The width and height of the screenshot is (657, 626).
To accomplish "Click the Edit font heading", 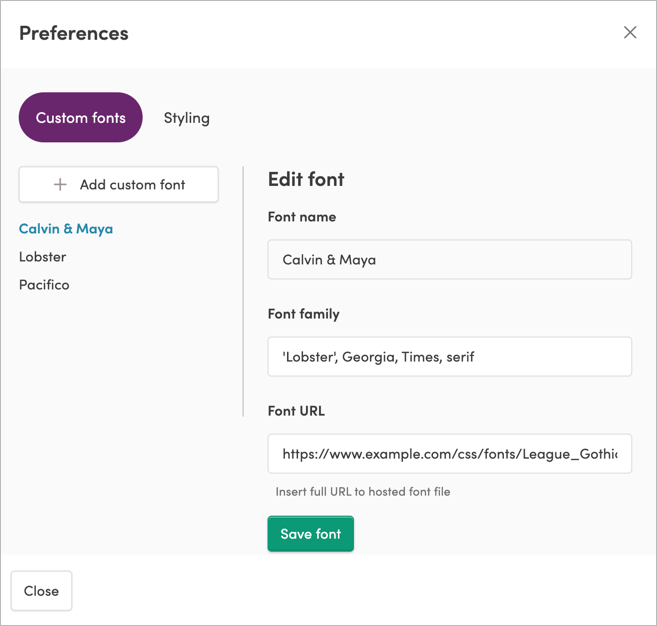I will (x=306, y=179).
